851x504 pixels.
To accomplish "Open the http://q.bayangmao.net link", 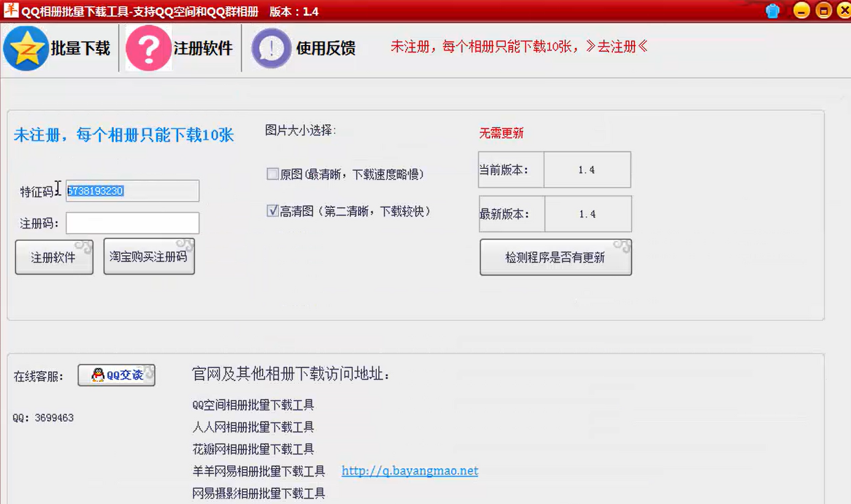I will point(410,471).
